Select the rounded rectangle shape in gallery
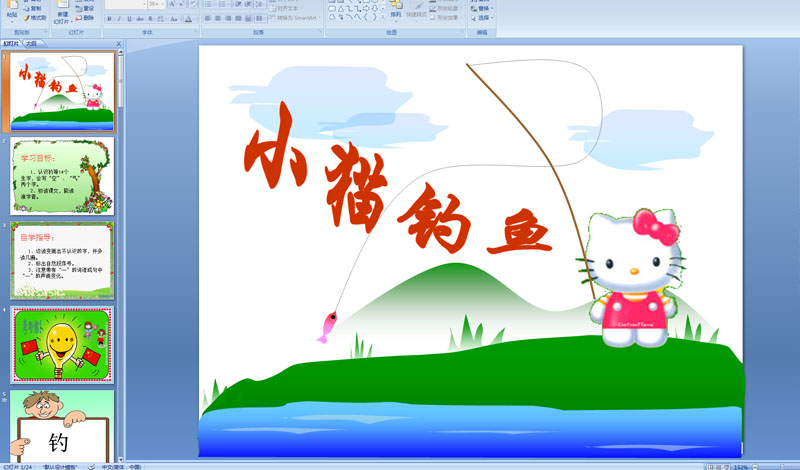800x470 pixels. pyautogui.click(x=332, y=9)
